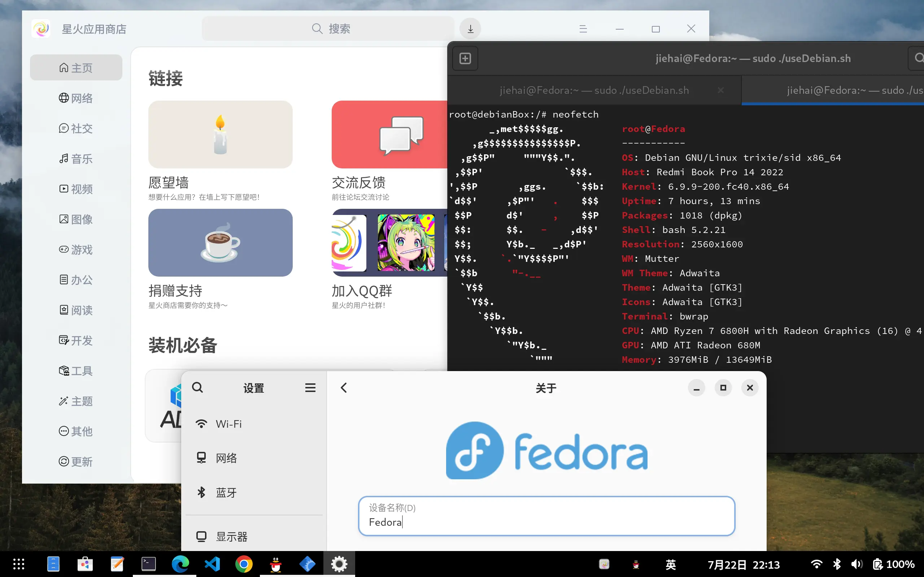Image resolution: width=924 pixels, height=577 pixels.
Task: Go back from the 关于 page
Action: click(x=344, y=388)
